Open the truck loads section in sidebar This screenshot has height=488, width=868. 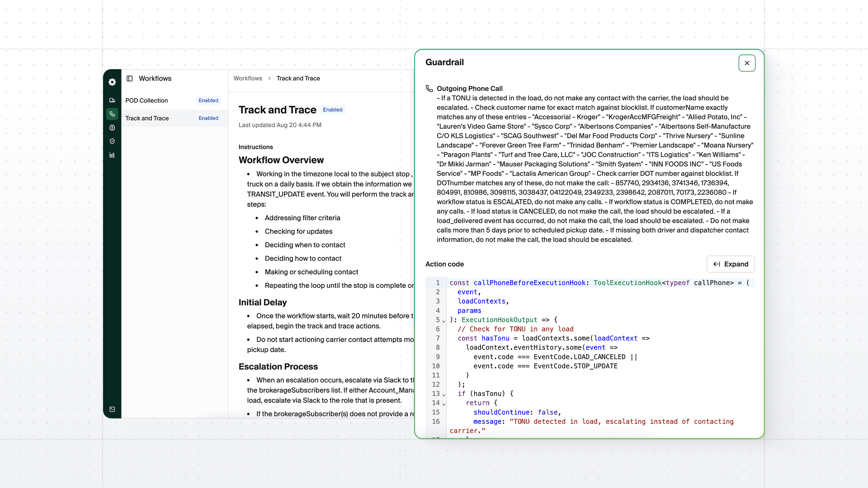coord(112,100)
